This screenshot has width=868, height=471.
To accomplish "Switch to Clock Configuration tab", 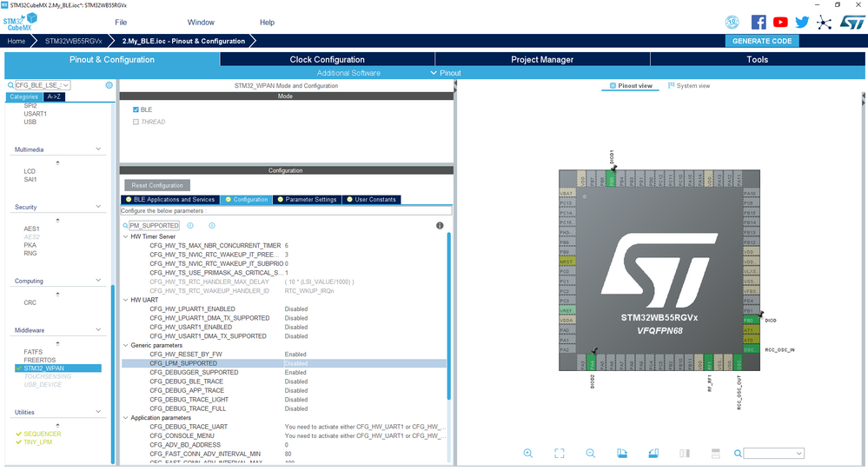I will [328, 59].
